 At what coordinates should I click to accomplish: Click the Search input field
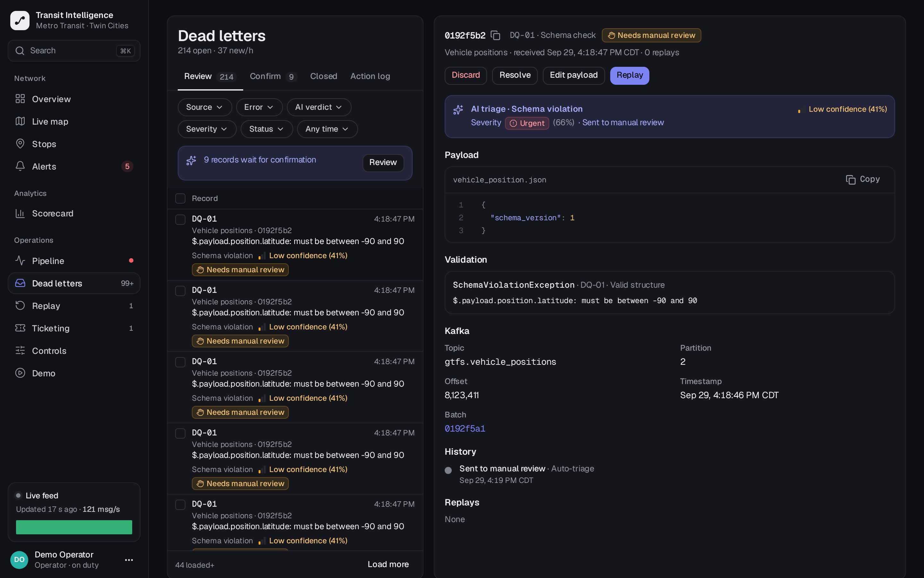point(74,51)
